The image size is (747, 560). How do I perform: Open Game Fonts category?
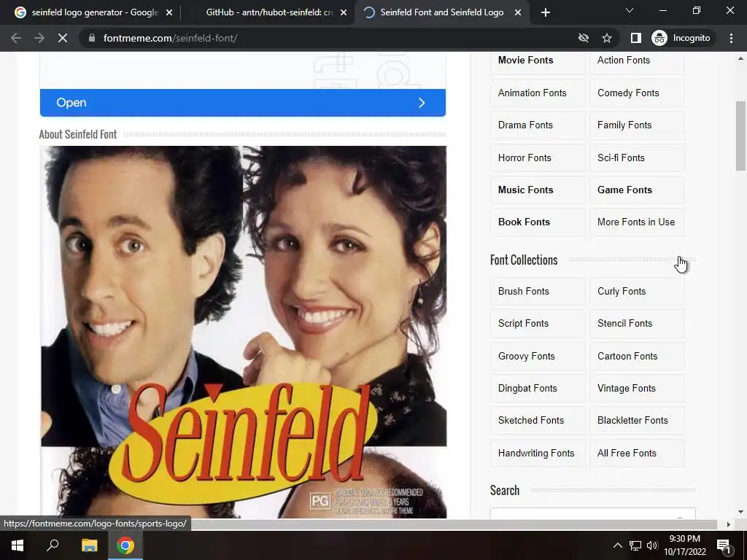(637, 190)
